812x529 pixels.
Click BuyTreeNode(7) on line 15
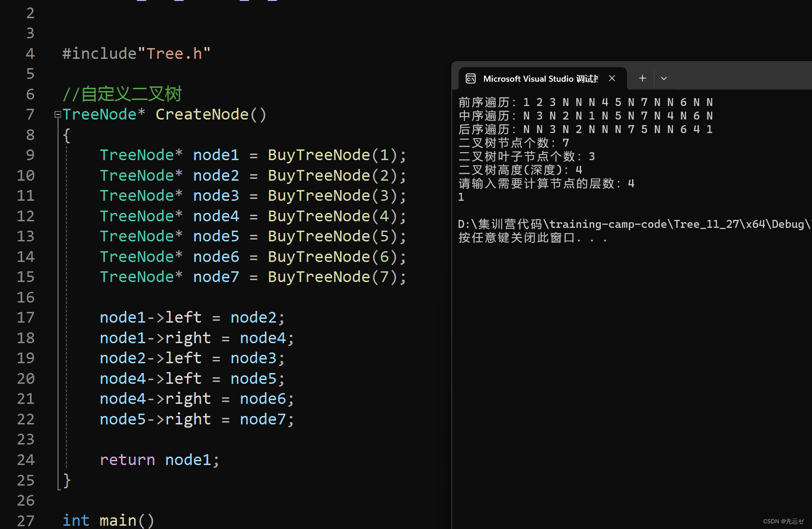(333, 277)
